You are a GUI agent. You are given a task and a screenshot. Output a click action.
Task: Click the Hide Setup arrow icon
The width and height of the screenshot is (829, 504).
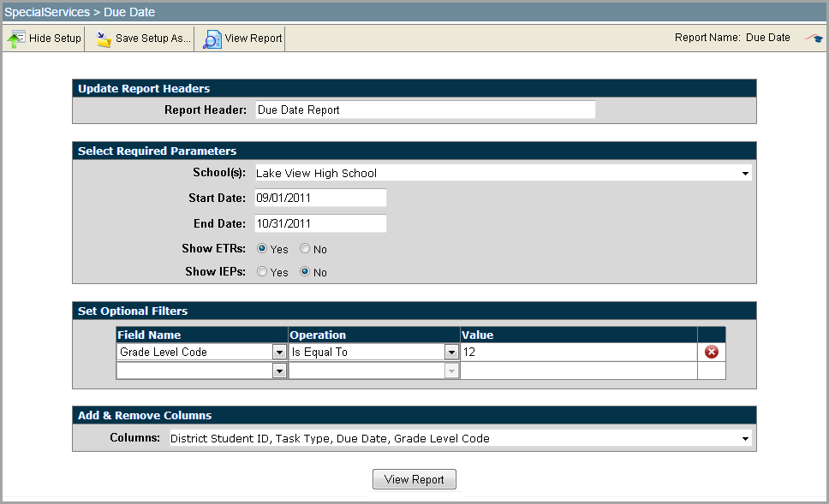tap(16, 39)
